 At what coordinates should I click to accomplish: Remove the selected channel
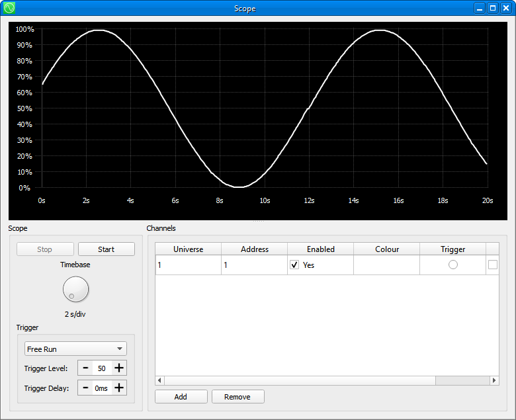click(x=237, y=397)
